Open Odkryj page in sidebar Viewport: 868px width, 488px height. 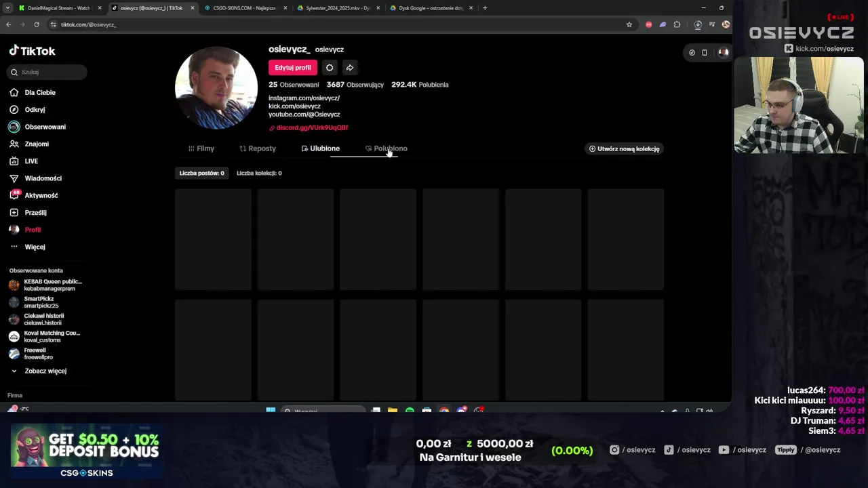coord(35,110)
